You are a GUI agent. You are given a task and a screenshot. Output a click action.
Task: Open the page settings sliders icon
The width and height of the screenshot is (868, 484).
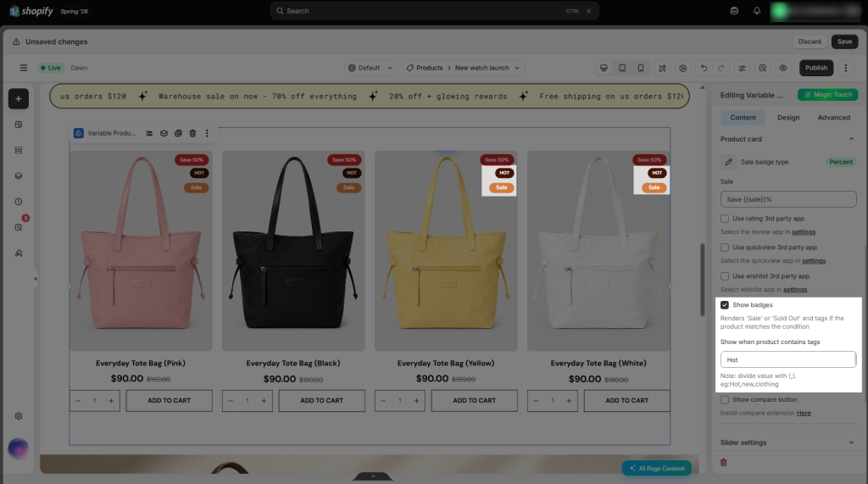pos(742,68)
